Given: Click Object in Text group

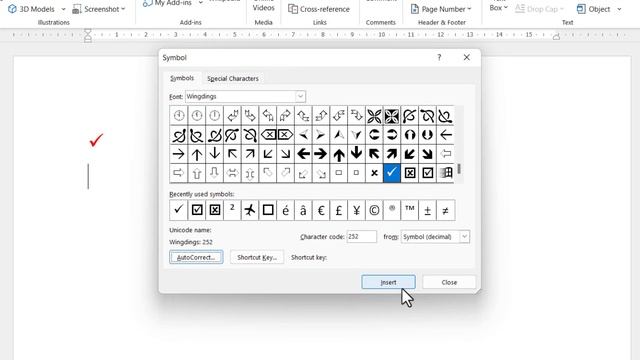Looking at the screenshot, I should coord(593,9).
